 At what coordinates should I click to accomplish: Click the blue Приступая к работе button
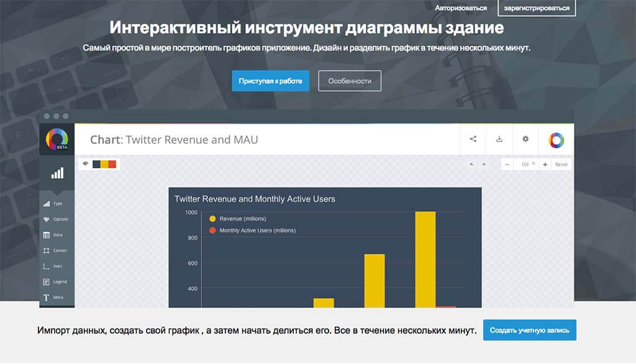click(x=270, y=81)
